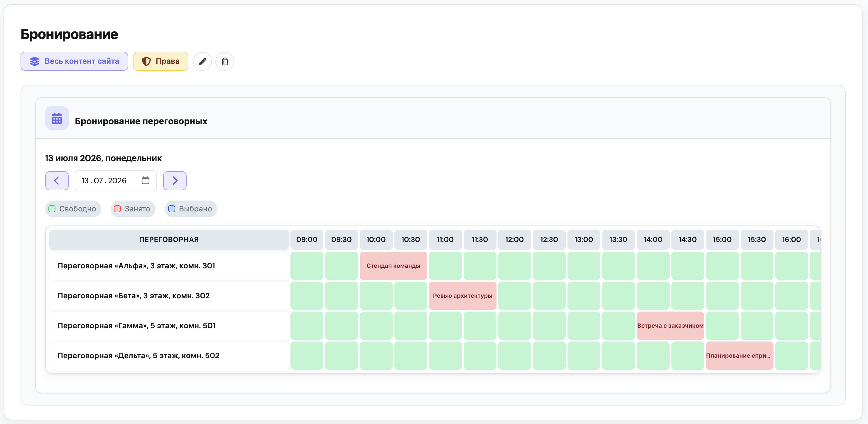
Task: Open the date picker calendar icon
Action: tap(146, 181)
